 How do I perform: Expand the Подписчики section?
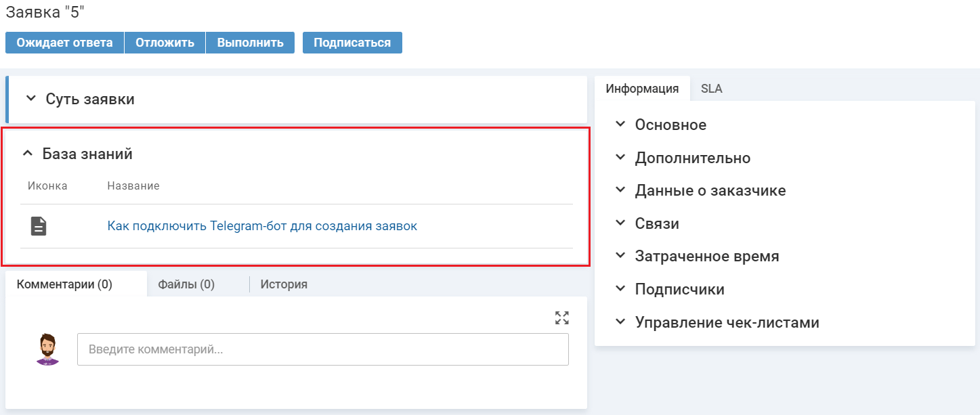pos(620,289)
